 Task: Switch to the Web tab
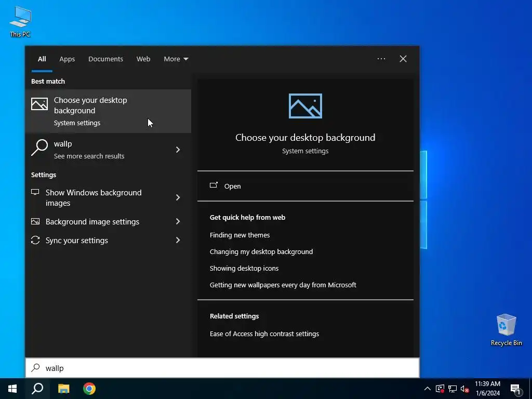click(x=143, y=59)
